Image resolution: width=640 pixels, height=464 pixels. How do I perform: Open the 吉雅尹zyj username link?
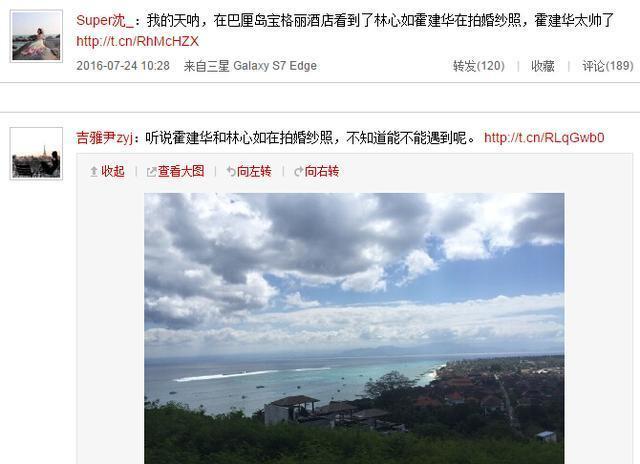click(x=104, y=138)
